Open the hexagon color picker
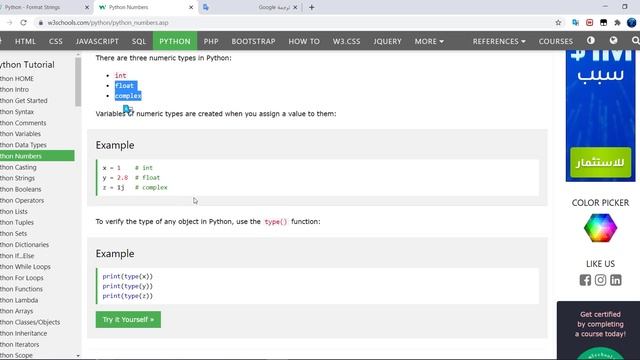The image size is (640, 360). 600,228
